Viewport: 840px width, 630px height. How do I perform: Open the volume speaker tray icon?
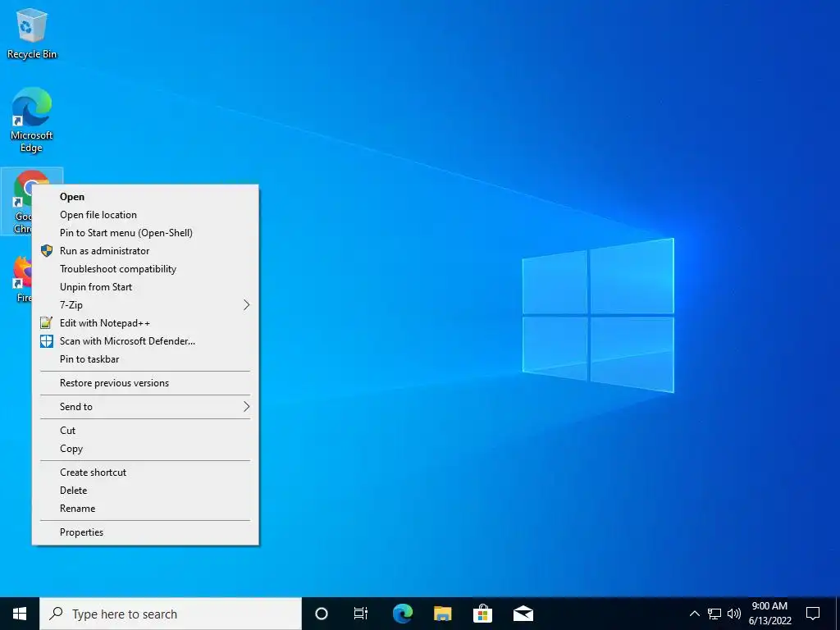point(734,614)
